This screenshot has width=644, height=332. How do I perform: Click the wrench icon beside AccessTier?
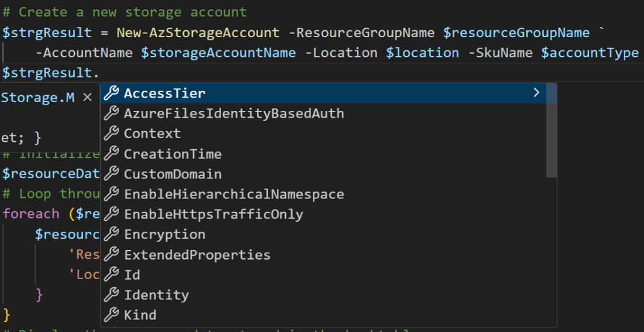pyautogui.click(x=111, y=93)
